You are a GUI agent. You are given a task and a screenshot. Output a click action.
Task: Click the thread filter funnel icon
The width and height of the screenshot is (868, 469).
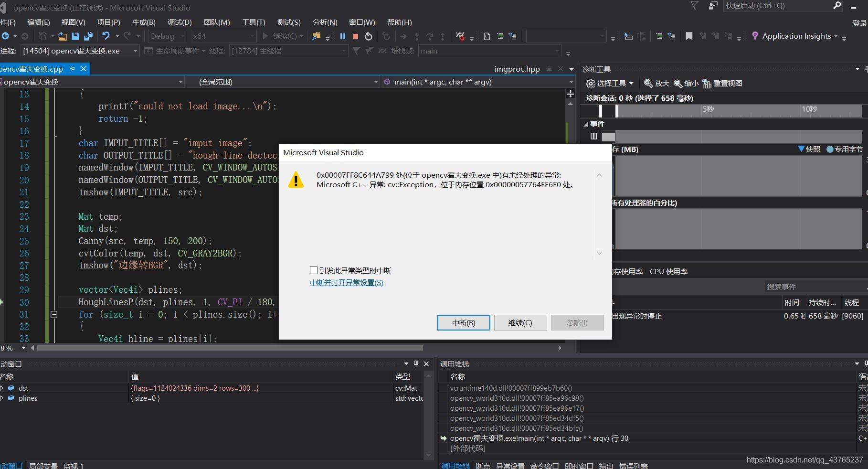click(x=356, y=51)
